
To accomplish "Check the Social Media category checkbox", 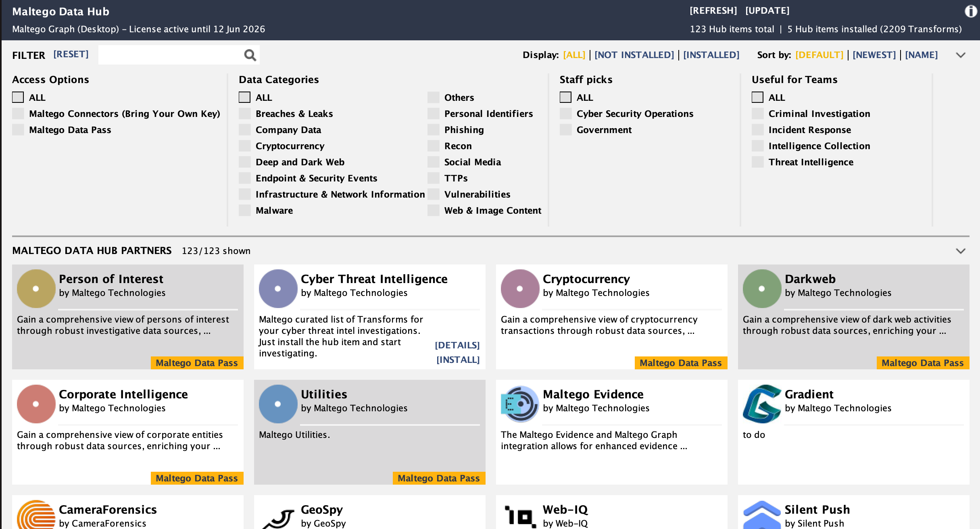I will click(x=434, y=162).
